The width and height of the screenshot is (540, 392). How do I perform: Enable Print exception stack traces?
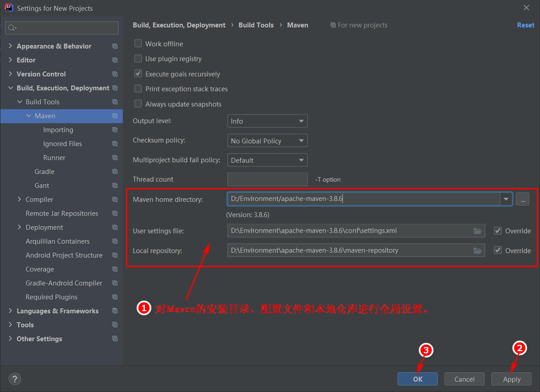138,89
